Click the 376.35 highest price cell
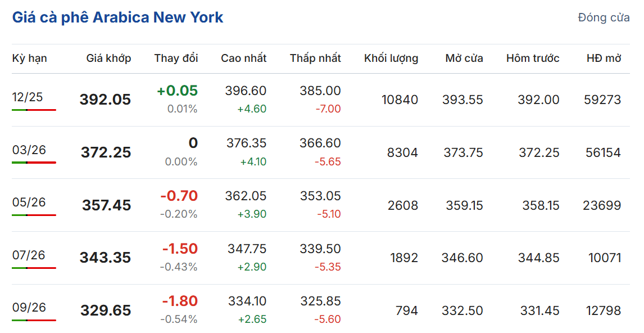This screenshot has height=333, width=644. pos(246,143)
